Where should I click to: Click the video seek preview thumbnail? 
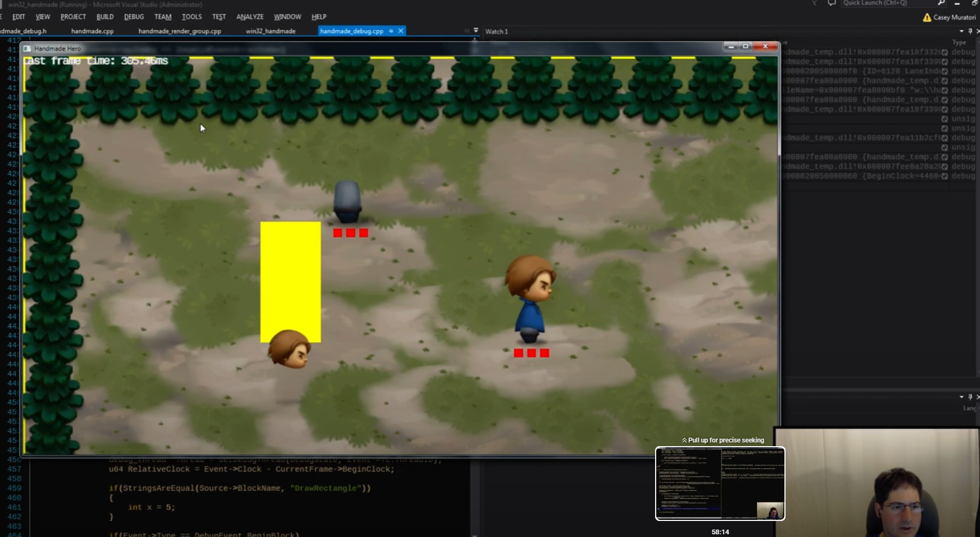(x=720, y=484)
